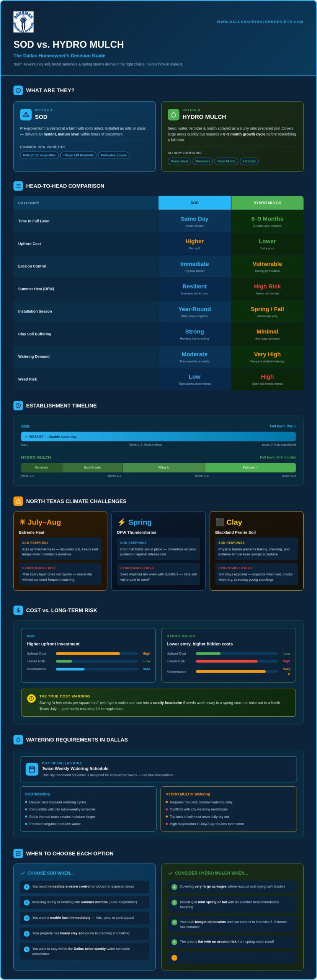Screen dimensions: 317x980
Task: Click the orange circle in hydro mulch list
Action: click(x=174, y=957)
